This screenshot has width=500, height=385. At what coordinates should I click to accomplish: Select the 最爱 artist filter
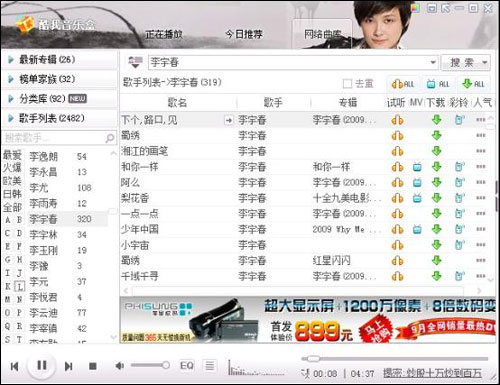[x=12, y=155]
